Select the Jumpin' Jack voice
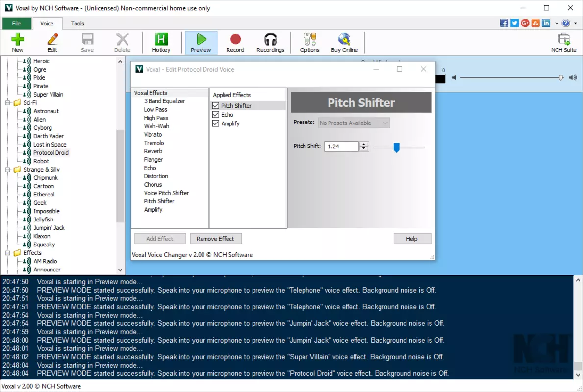The height and width of the screenshot is (392, 583). 49,228
